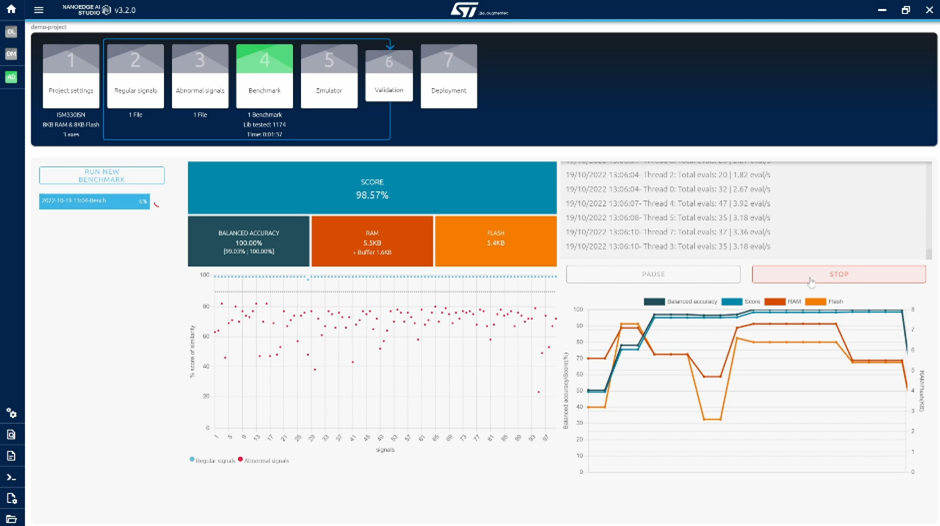
Task: Toggle Score series in legend
Action: click(741, 302)
